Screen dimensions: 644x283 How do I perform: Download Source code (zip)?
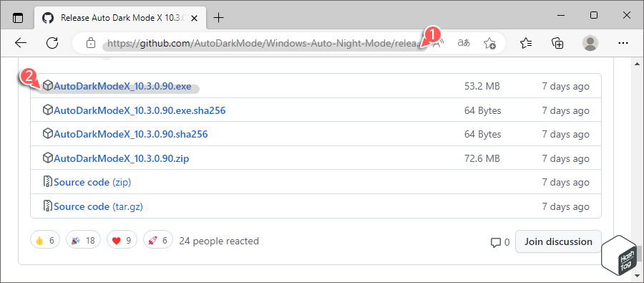click(x=92, y=182)
